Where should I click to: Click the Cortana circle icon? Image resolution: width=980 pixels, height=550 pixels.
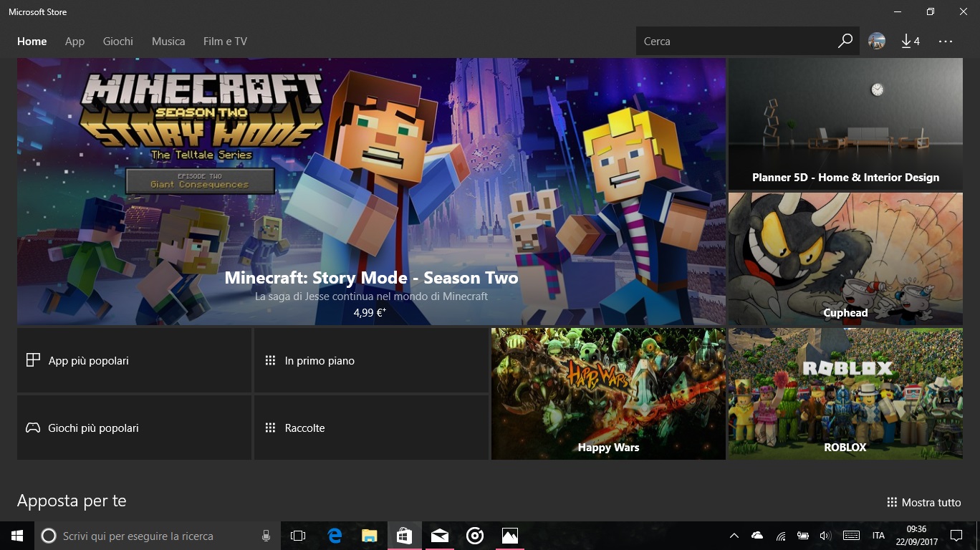49,536
